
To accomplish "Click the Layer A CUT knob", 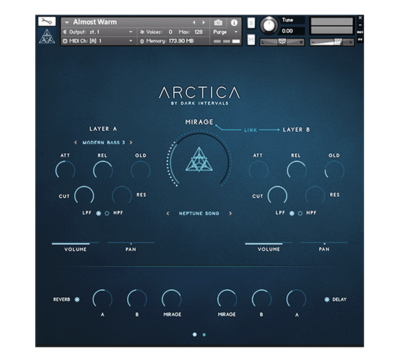I will (x=84, y=195).
